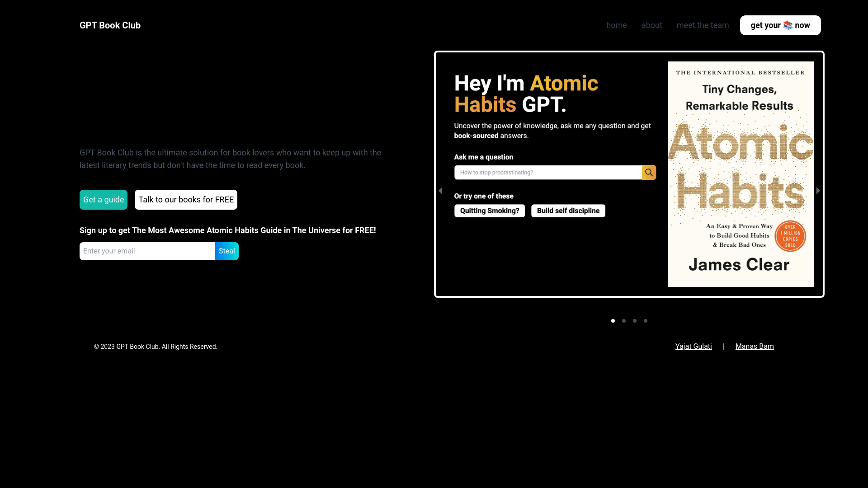Select the first carousel dot

tap(613, 321)
